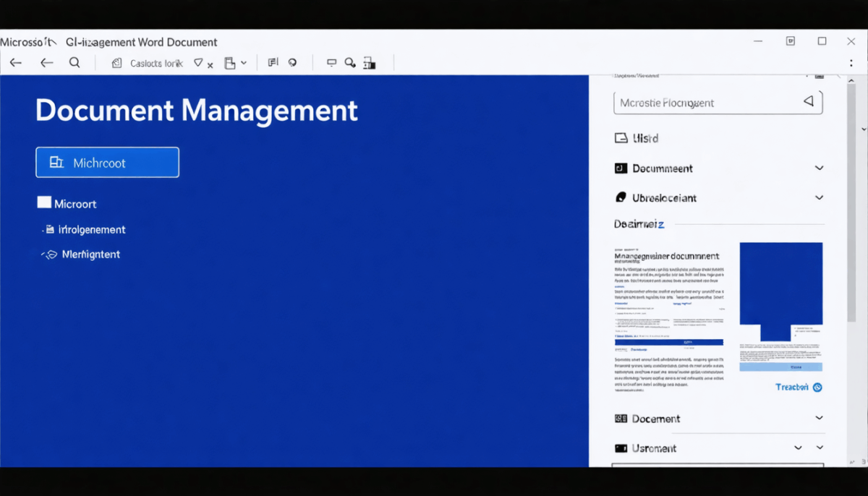Click the document icon before 'Caslocts lorik'
868x496 pixels.
[x=116, y=63]
